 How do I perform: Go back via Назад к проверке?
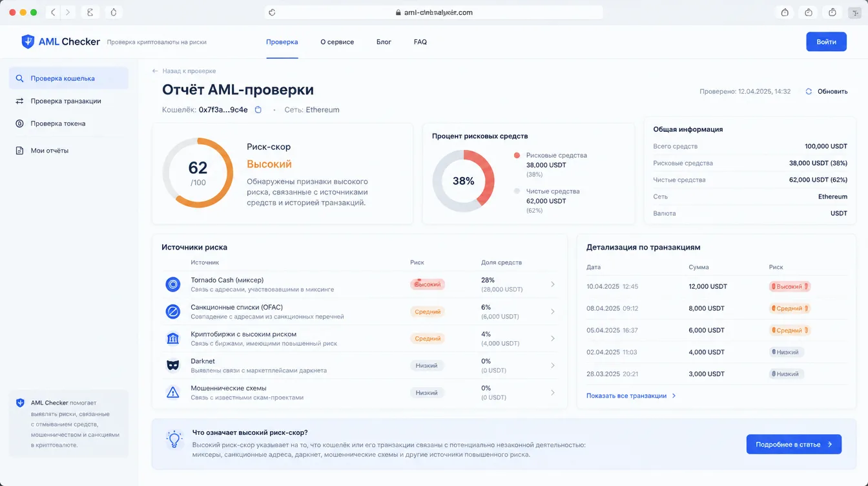(x=184, y=71)
